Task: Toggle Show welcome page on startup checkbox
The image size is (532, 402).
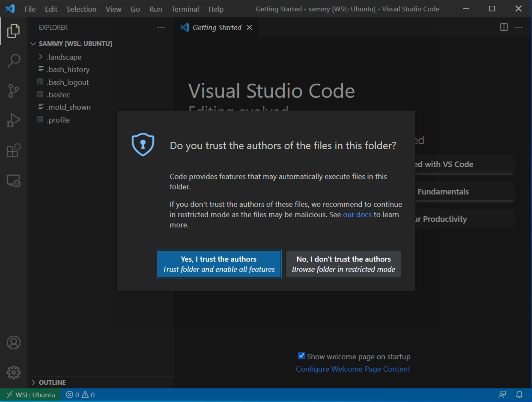Action: pyautogui.click(x=301, y=356)
